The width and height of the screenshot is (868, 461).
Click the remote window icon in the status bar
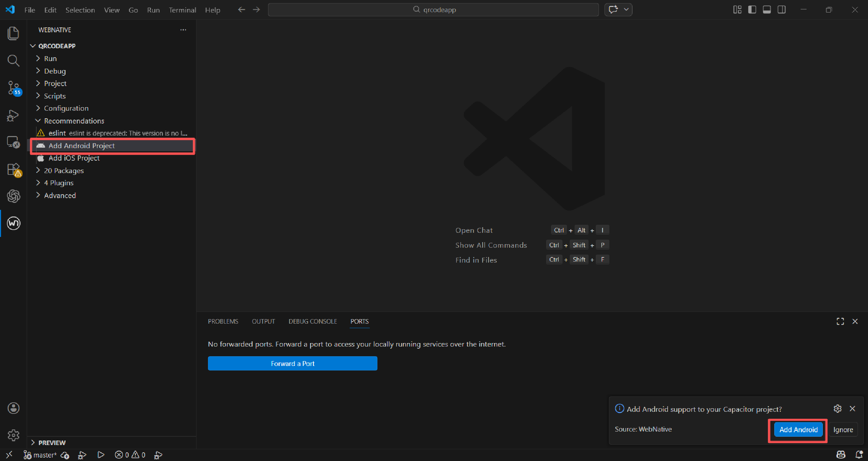click(x=9, y=455)
